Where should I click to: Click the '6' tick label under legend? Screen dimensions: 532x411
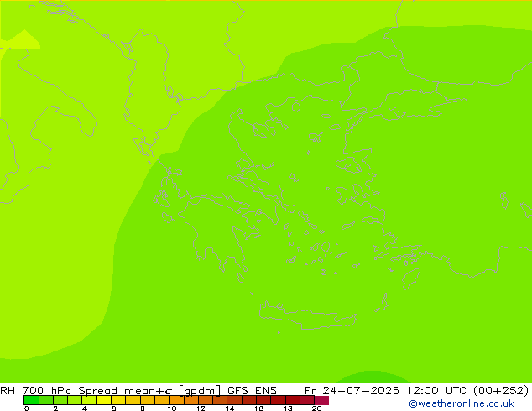click(113, 408)
